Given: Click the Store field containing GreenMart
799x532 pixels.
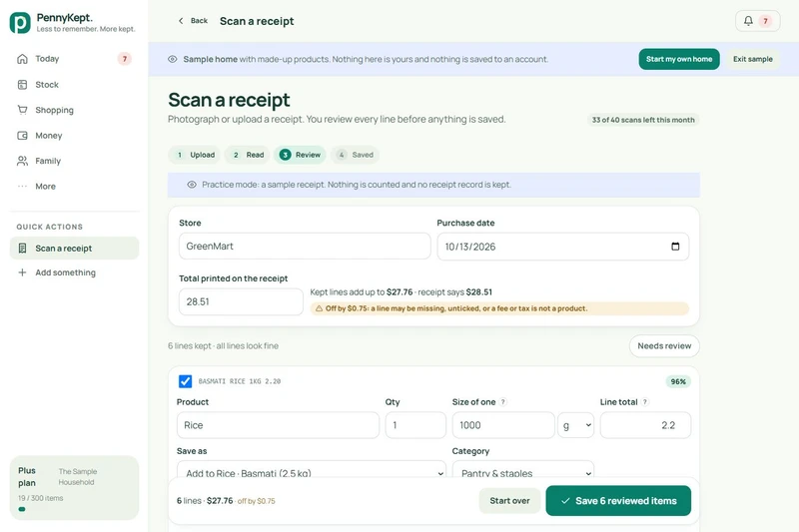Looking at the screenshot, I should point(305,247).
